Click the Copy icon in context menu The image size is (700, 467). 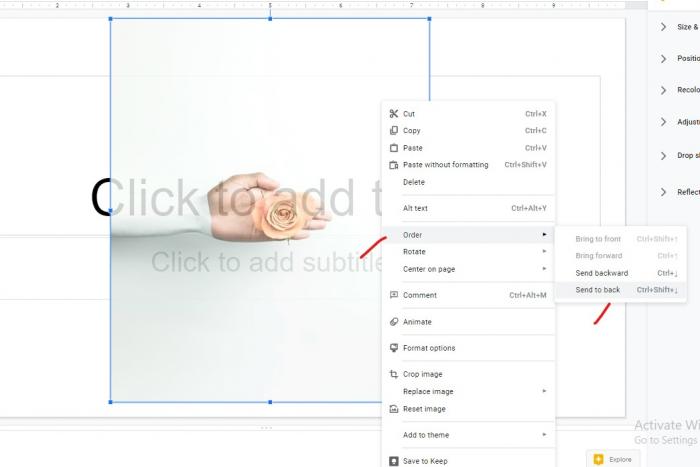[393, 130]
